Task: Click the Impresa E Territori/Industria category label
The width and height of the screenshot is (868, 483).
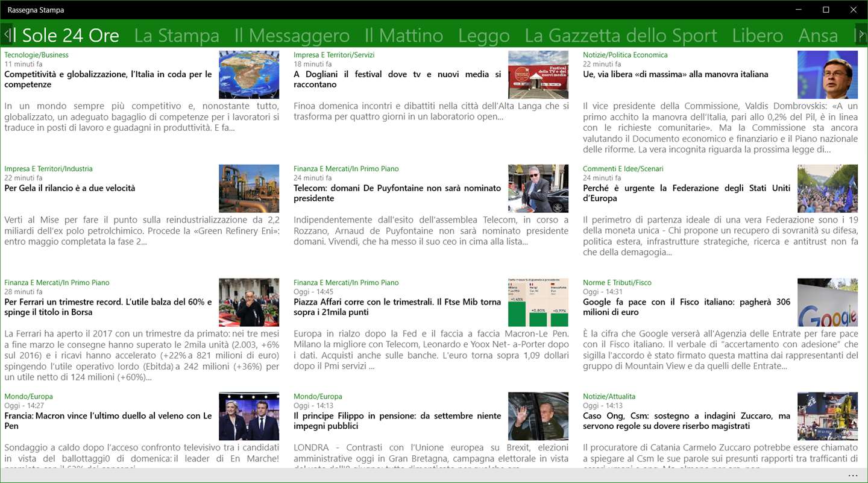Action: tap(48, 169)
